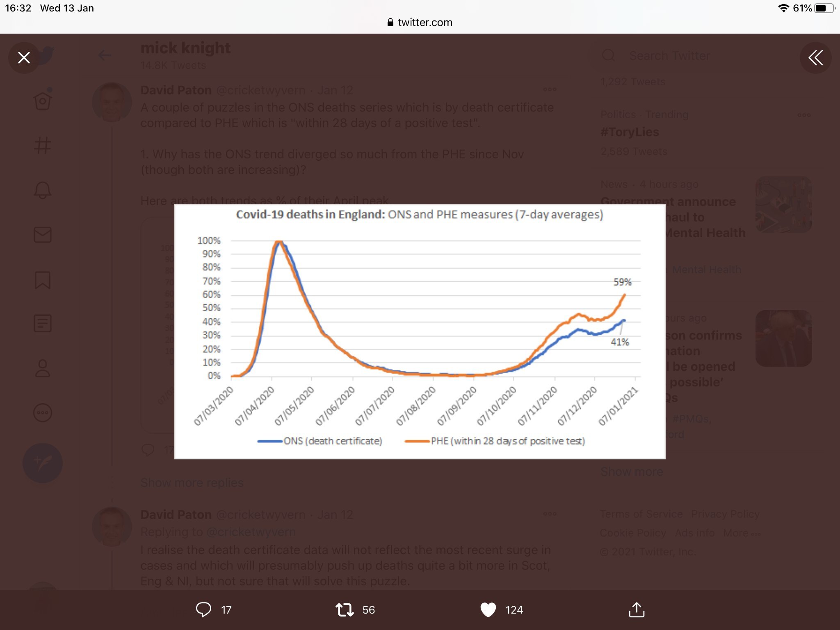Open Explore via the hashtag icon

pos(43,145)
